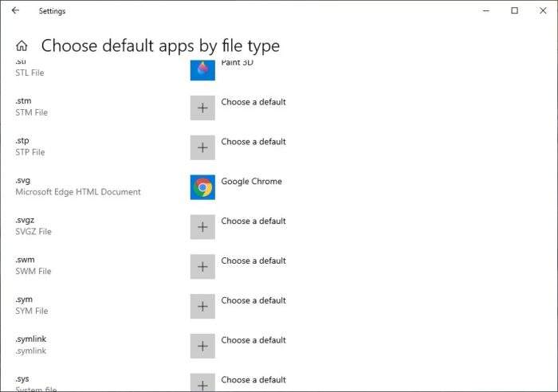Click the Settings window title text
Screen dimensions: 558x392
pos(52,11)
